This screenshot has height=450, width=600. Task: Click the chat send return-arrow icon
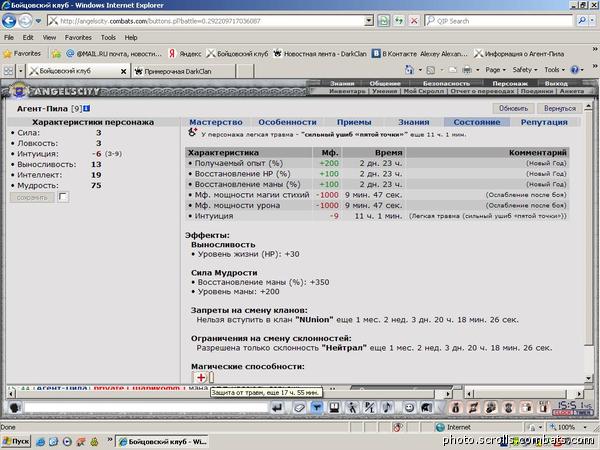[x=277, y=408]
